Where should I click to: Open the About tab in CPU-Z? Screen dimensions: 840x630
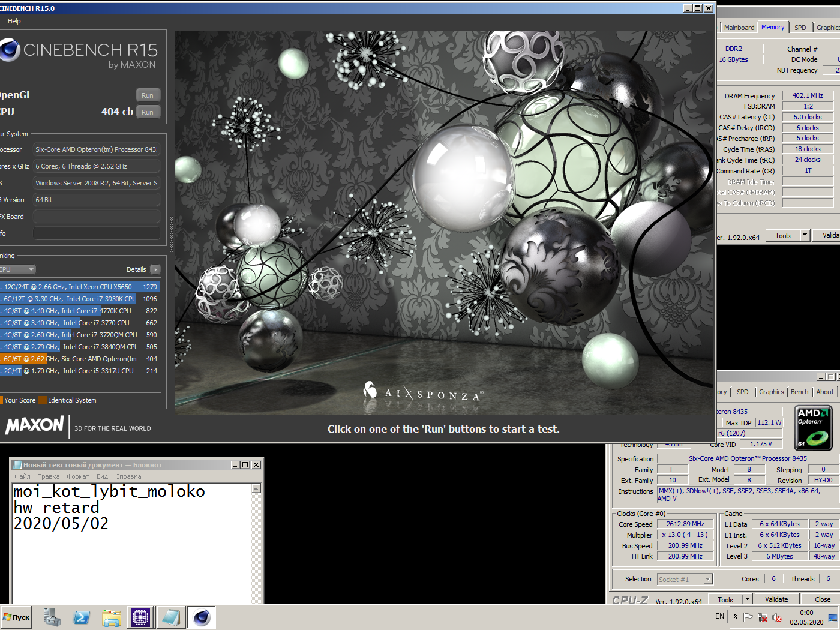coord(825,392)
